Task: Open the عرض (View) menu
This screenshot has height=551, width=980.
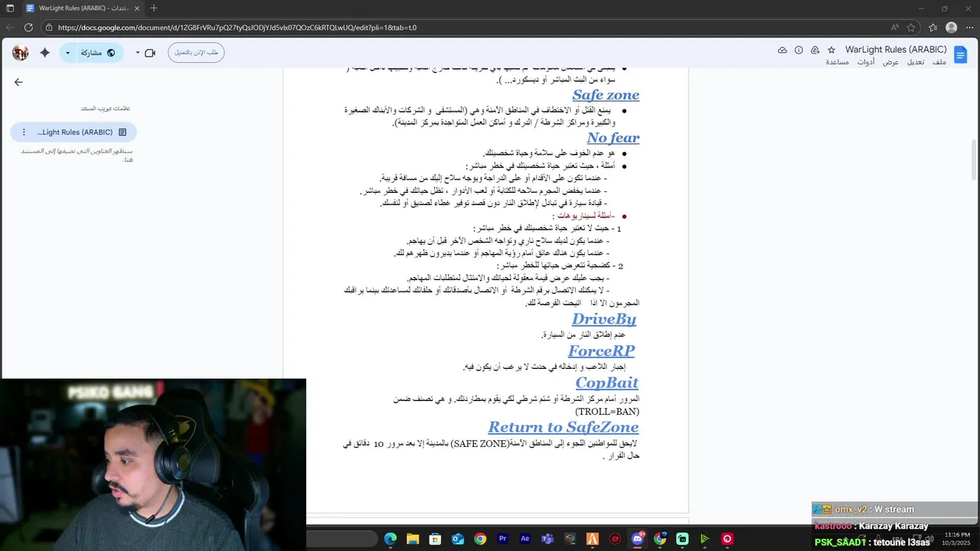Action: pyautogui.click(x=890, y=62)
